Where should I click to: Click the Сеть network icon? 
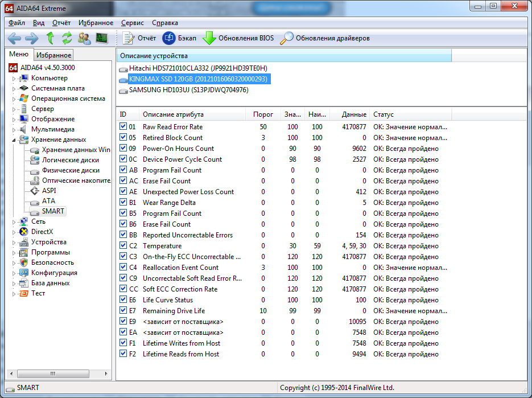point(24,221)
